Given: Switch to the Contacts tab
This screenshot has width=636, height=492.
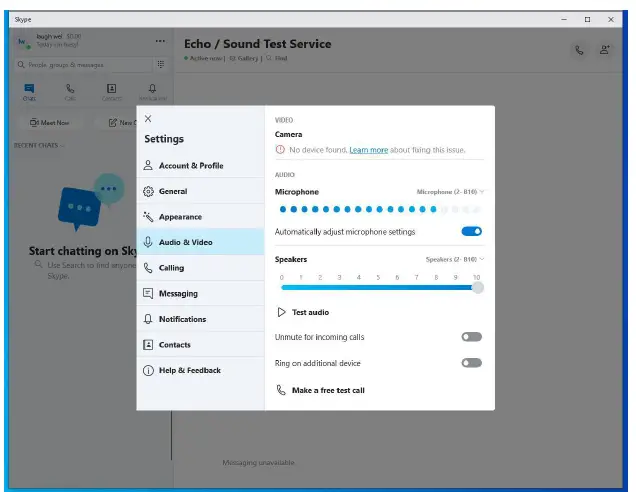Looking at the screenshot, I should 112,92.
